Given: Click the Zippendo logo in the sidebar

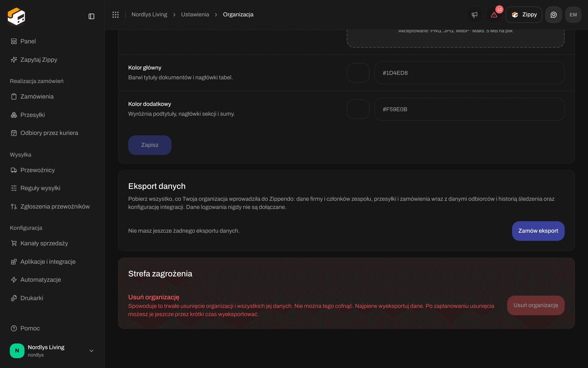Looking at the screenshot, I should pyautogui.click(x=16, y=16).
